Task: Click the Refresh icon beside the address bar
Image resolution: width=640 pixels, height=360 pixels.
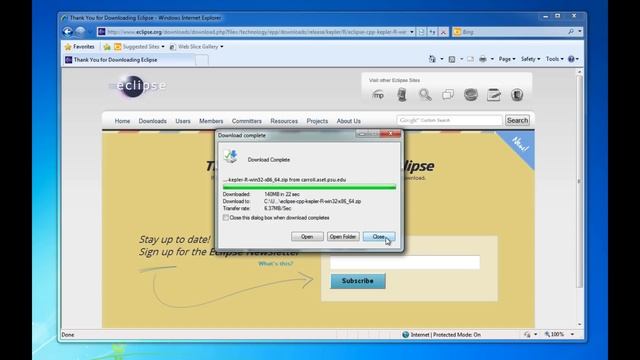Action: pos(432,32)
